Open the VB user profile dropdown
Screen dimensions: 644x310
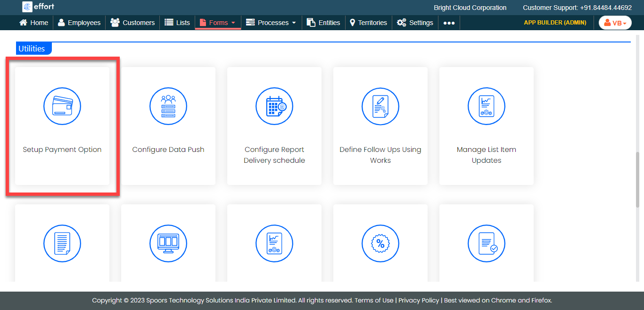[x=615, y=23]
